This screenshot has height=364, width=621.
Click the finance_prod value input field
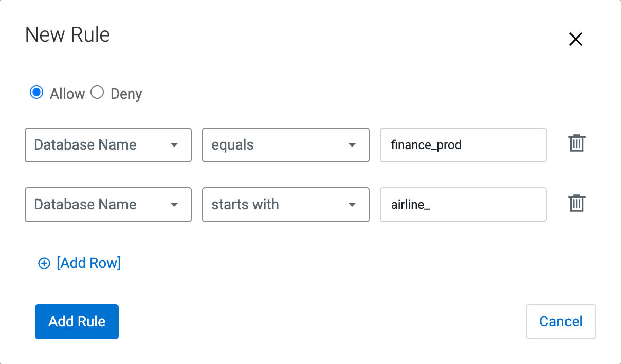(x=463, y=145)
